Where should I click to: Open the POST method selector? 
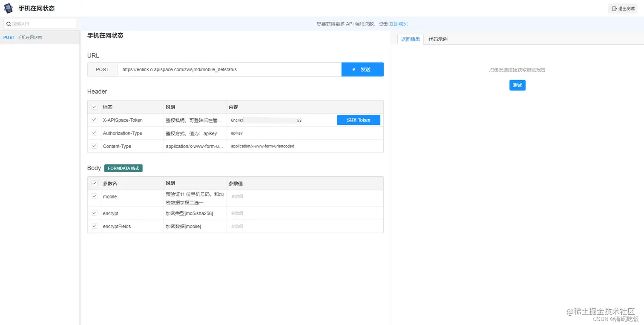(x=102, y=69)
